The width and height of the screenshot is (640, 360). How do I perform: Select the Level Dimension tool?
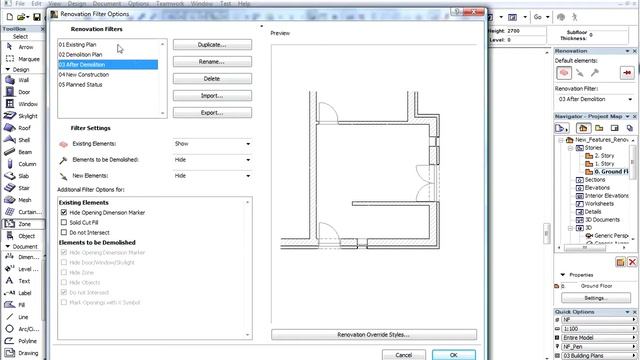click(21, 269)
